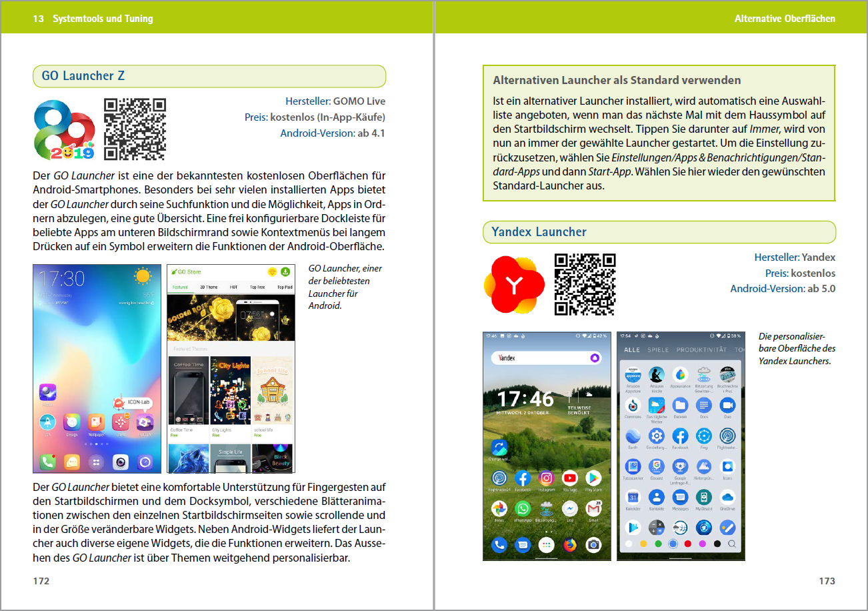868x611 pixels.
Task: Tap YouTube icon on Yandex home screen
Action: [570, 478]
